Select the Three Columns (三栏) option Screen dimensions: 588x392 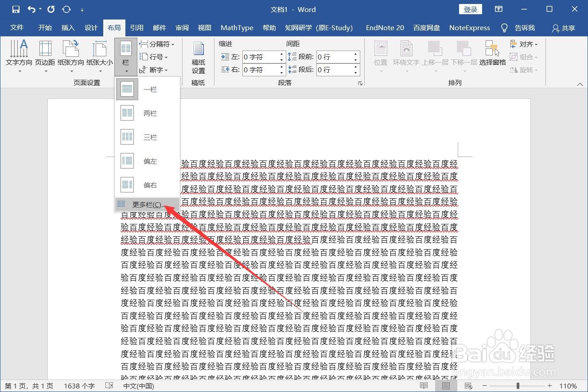[x=148, y=137]
